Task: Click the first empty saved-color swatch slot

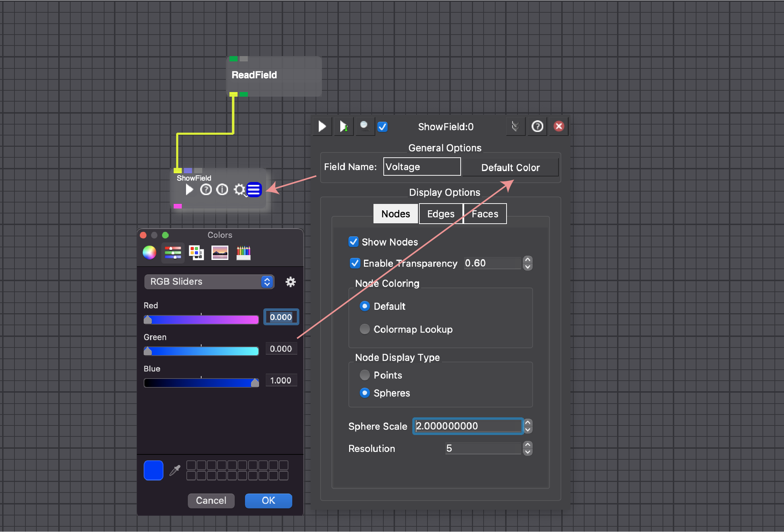Action: 191,465
